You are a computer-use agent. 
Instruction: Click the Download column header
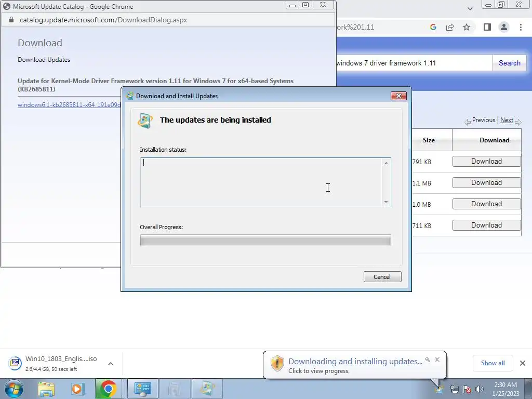tap(495, 140)
